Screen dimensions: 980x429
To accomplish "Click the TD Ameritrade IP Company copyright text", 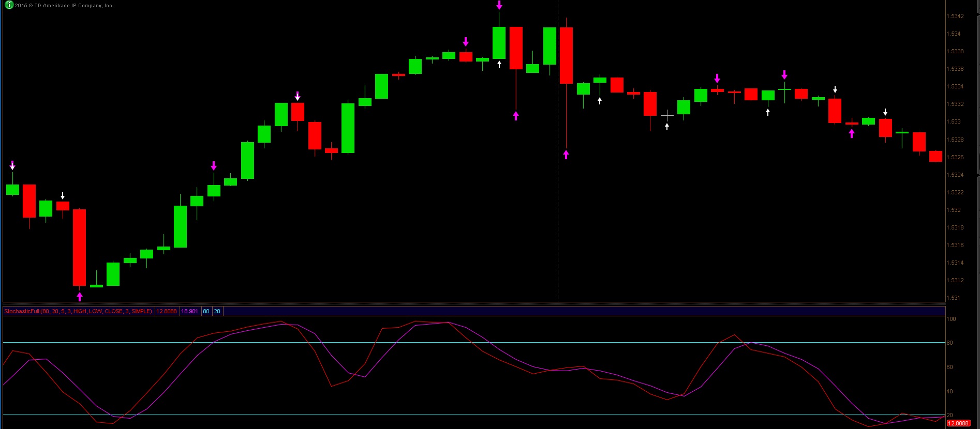I will pos(64,6).
